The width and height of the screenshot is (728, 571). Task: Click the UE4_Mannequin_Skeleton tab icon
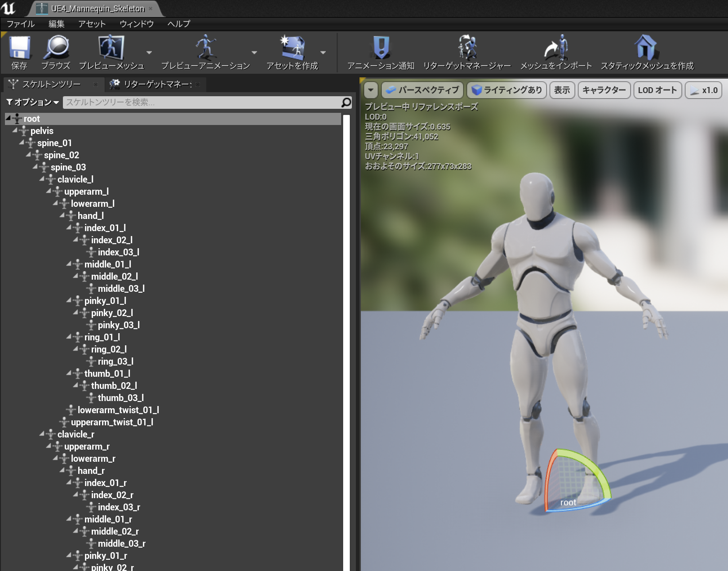[42, 9]
